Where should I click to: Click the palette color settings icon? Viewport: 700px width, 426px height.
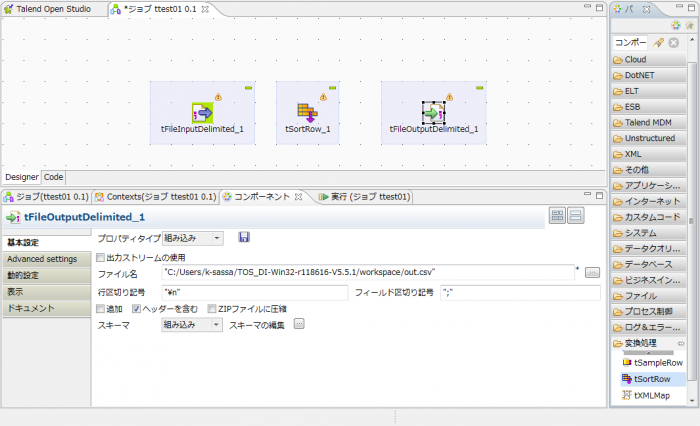pos(675,25)
